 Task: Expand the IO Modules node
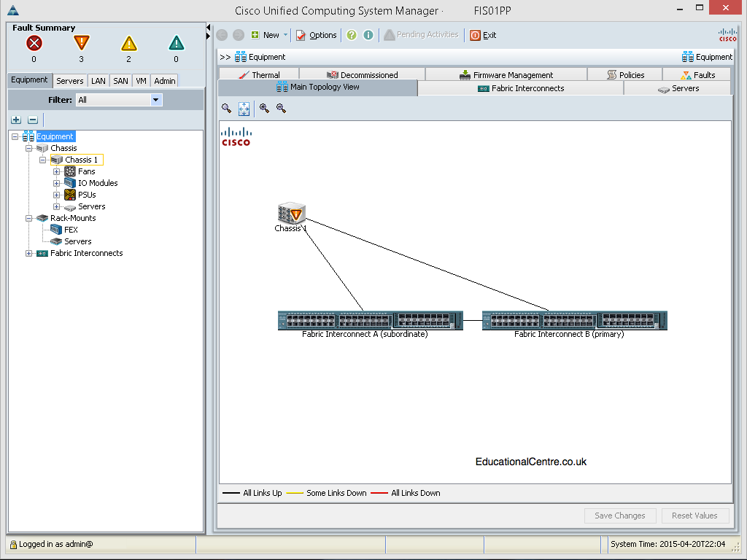pos(56,183)
